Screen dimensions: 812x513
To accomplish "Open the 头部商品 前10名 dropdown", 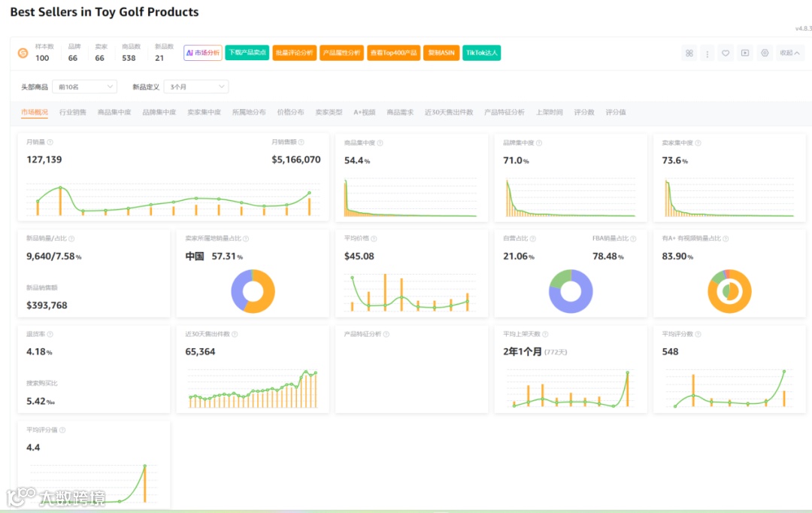I will [84, 87].
